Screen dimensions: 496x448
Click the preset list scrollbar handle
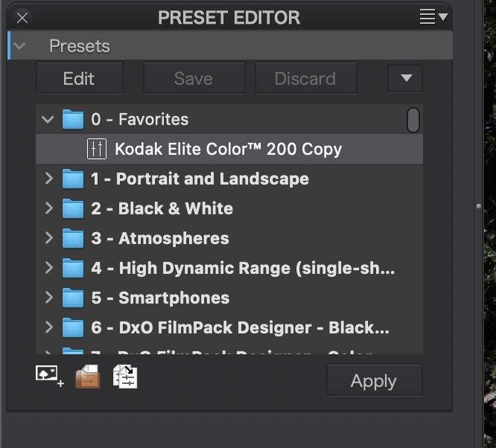(413, 120)
